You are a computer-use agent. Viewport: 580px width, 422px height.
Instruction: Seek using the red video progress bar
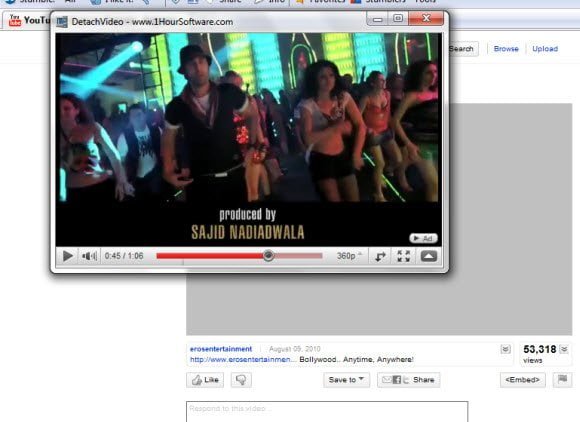[x=239, y=256]
